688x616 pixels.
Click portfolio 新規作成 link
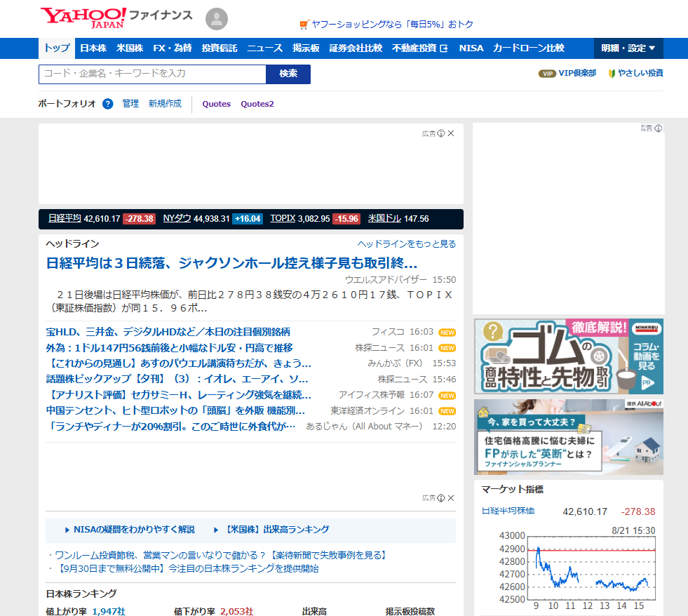(165, 104)
